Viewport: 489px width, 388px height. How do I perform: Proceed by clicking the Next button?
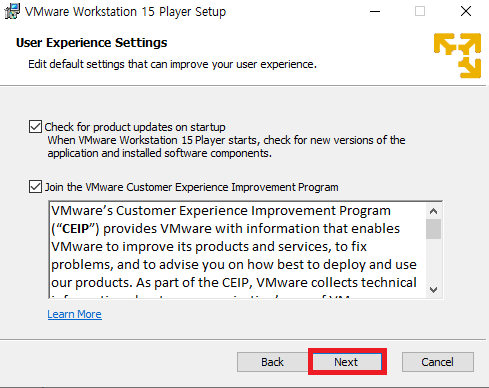pyautogui.click(x=346, y=362)
